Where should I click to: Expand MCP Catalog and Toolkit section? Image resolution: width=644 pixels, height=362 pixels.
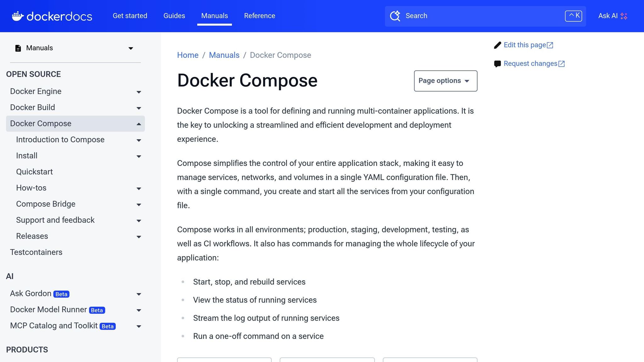tap(139, 326)
